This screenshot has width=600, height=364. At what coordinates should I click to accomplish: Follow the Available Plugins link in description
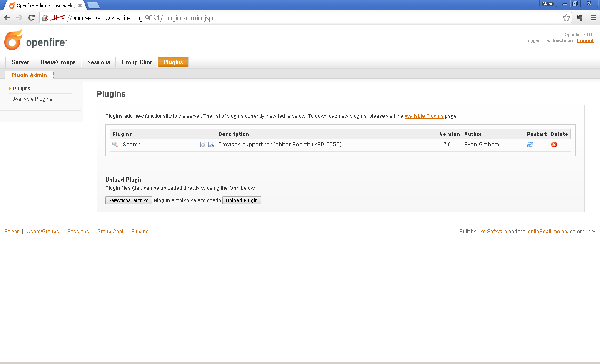point(424,116)
